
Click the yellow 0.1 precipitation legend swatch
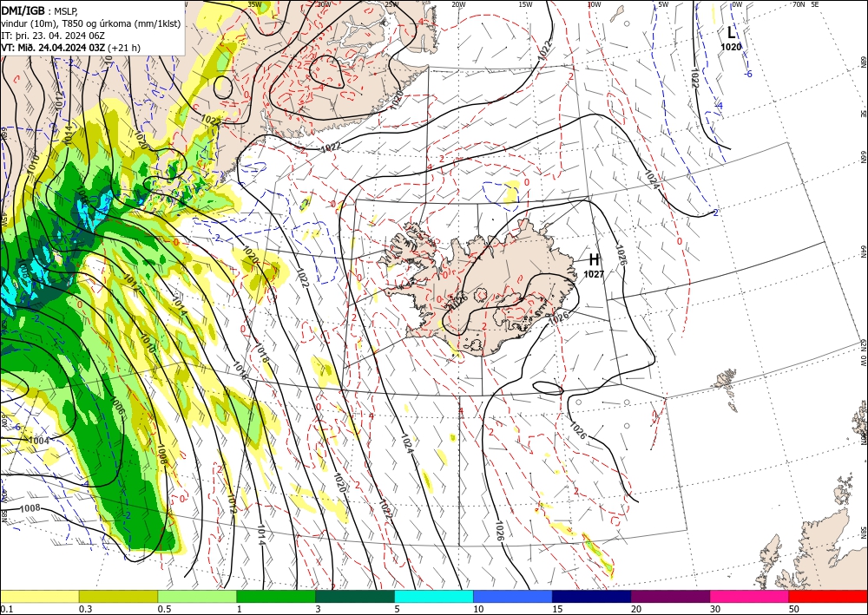pyautogui.click(x=39, y=596)
